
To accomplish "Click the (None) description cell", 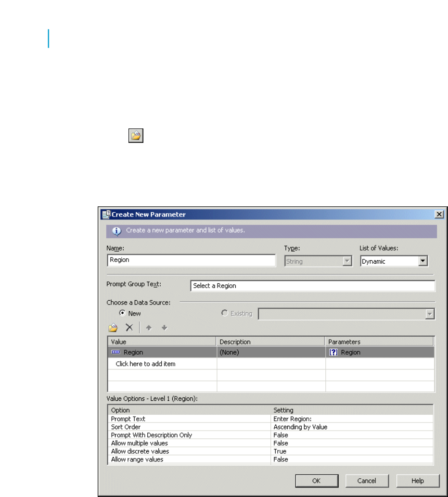I will pos(271,352).
